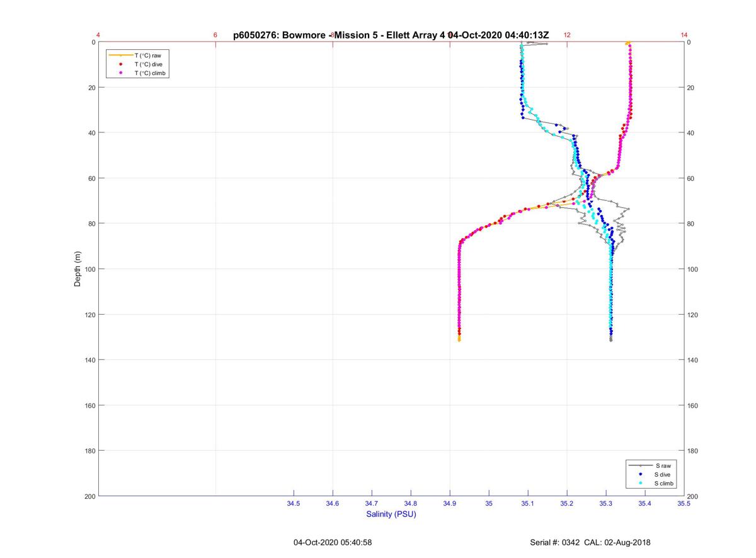This screenshot has width=756, height=558.
Task: Click the 'Salinity (PSU)' axis label
Action: (391, 514)
